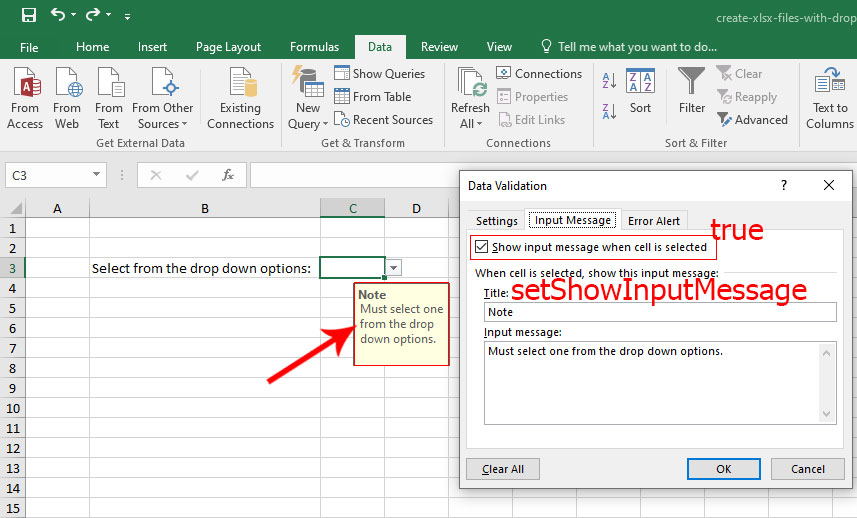The width and height of the screenshot is (857, 518).
Task: Open the Redo history dropdown arrow
Action: click(x=108, y=15)
